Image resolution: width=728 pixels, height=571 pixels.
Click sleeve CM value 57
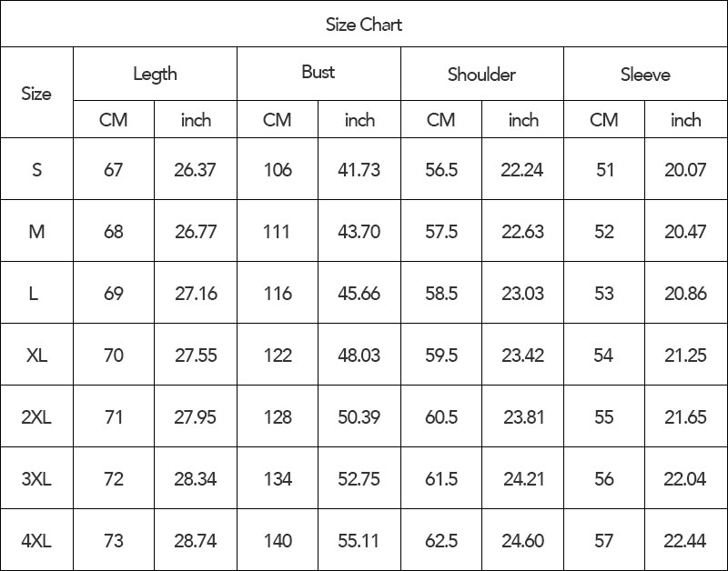pyautogui.click(x=604, y=540)
